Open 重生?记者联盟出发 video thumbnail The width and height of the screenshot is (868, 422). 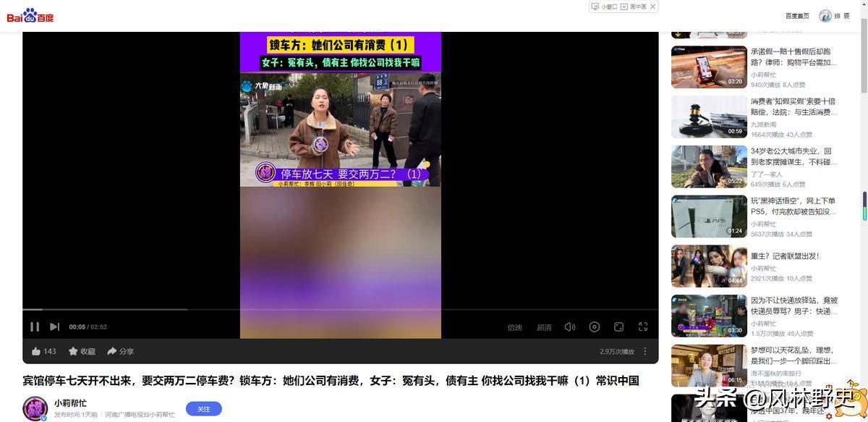tap(709, 266)
